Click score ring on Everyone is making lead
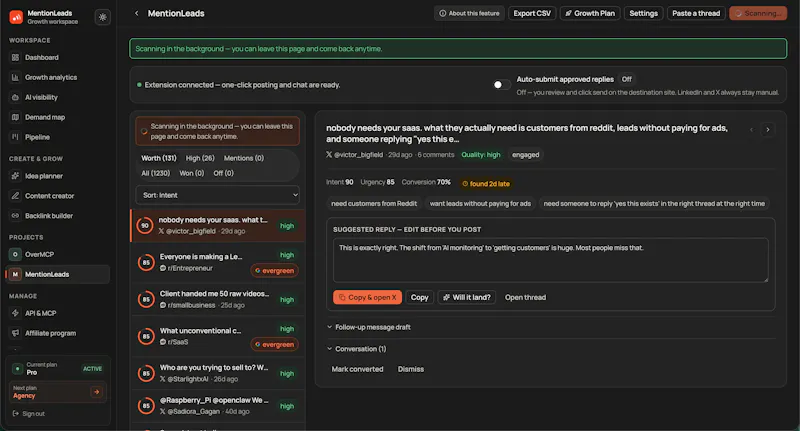The image size is (800, 431). coord(146,263)
